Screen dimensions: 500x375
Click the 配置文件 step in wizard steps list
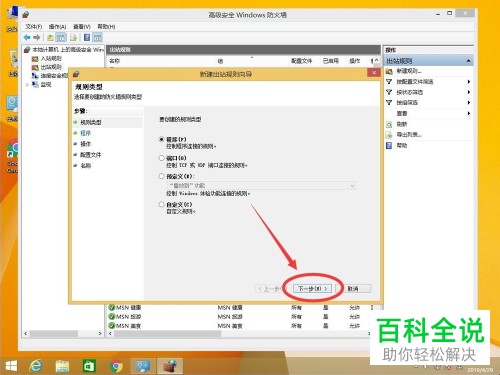pos(90,155)
